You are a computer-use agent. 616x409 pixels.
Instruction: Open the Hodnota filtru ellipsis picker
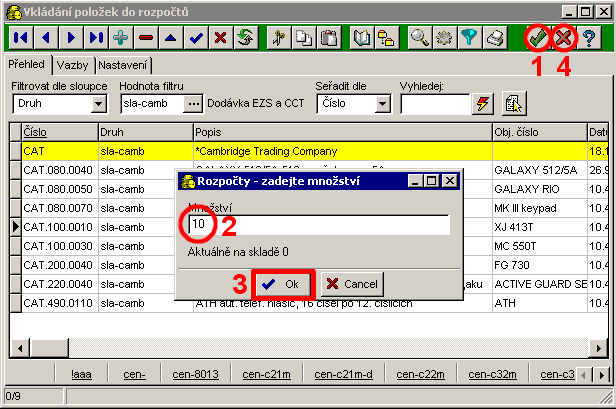click(194, 102)
